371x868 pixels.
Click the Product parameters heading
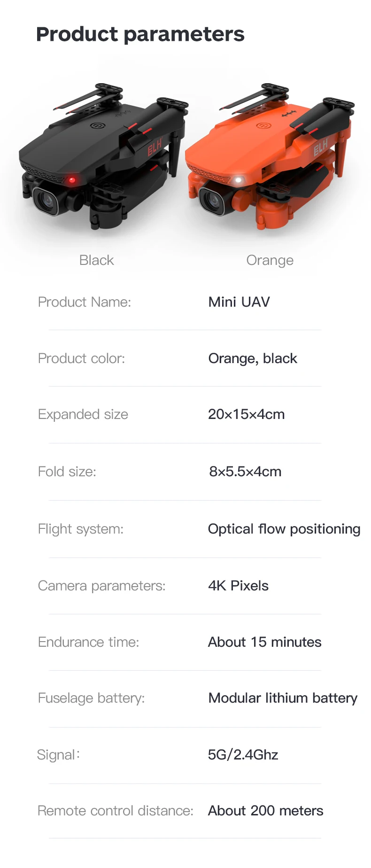click(x=140, y=34)
